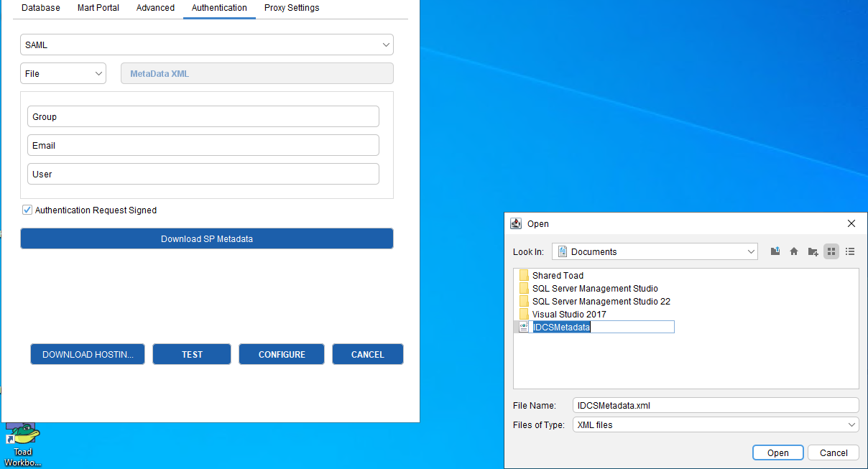Screen dimensions: 868x469
Task: Switch file view to details list mode
Action: click(850, 251)
